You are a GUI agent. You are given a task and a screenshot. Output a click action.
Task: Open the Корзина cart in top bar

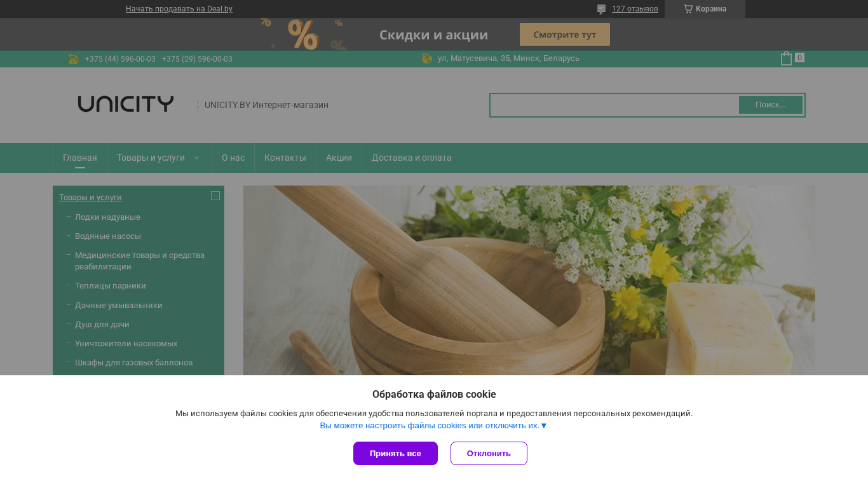point(705,9)
